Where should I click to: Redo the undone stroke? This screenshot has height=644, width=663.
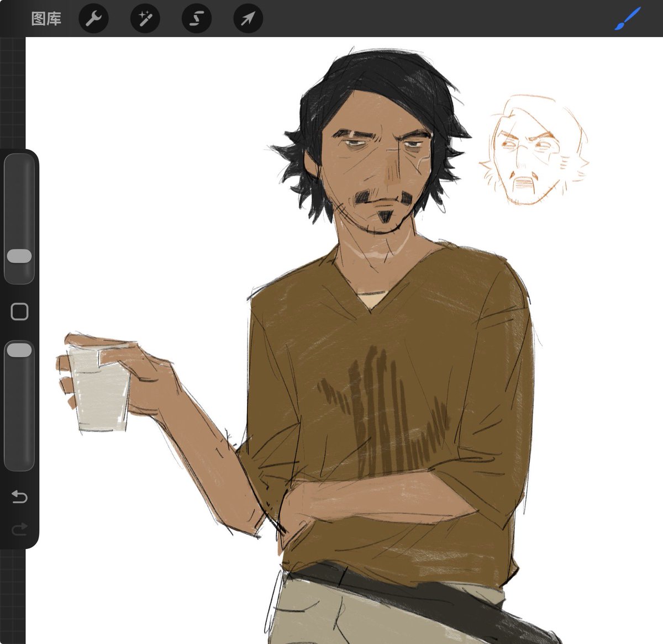coord(19,530)
